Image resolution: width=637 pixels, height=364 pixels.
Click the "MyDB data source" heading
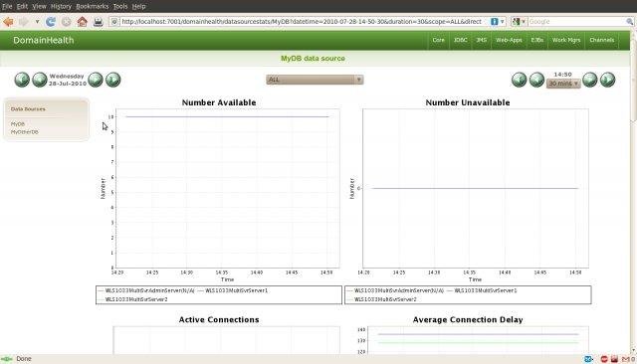(x=313, y=59)
